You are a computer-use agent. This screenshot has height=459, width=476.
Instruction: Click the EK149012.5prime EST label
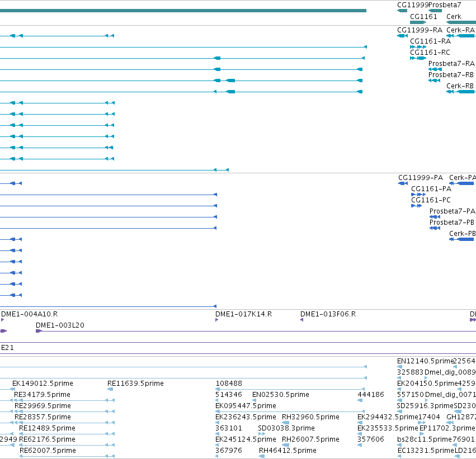(43, 384)
